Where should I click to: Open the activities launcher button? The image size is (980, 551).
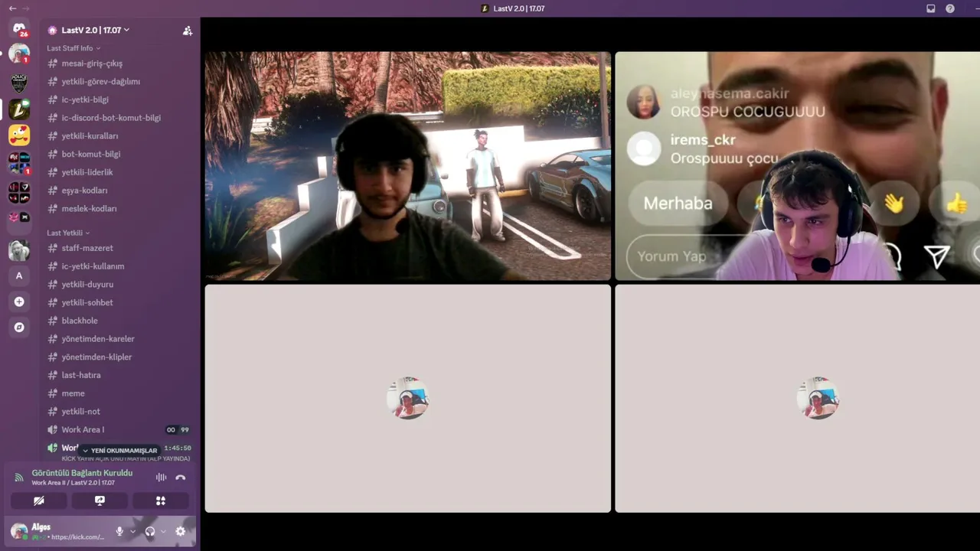coord(161,500)
